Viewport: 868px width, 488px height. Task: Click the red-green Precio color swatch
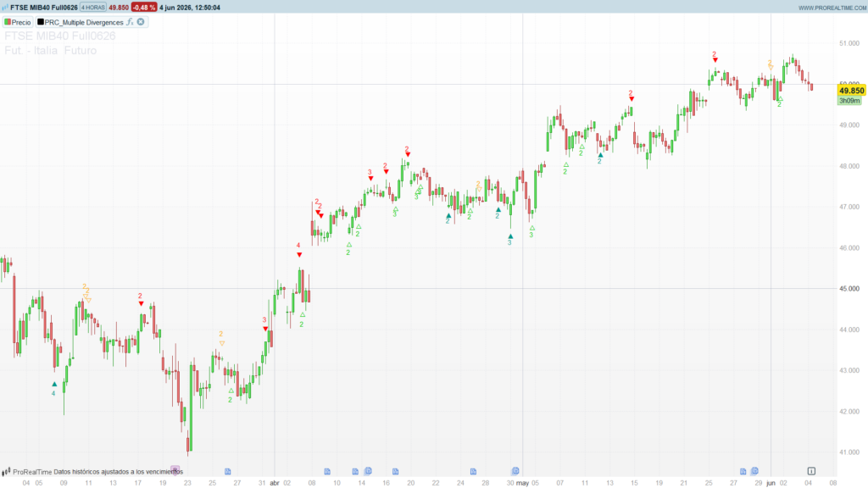[x=8, y=22]
